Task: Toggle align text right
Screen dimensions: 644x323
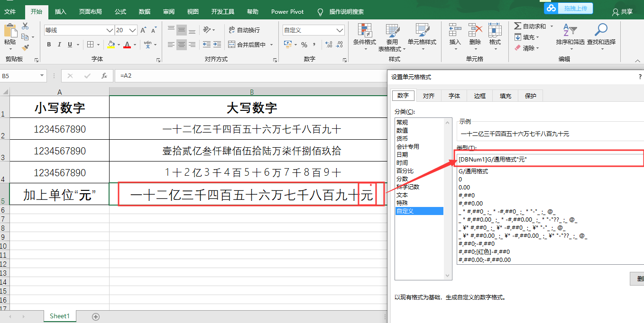Action: click(192, 45)
